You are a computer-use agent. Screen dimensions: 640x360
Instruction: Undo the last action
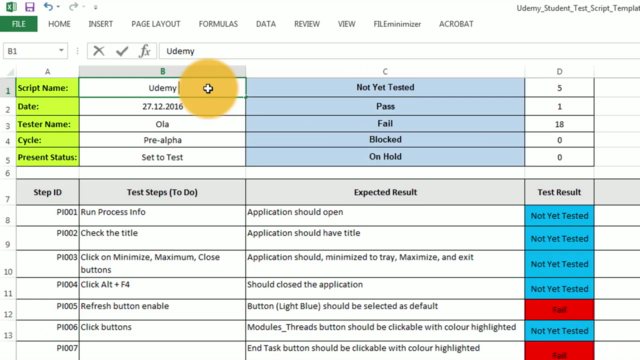48,7
